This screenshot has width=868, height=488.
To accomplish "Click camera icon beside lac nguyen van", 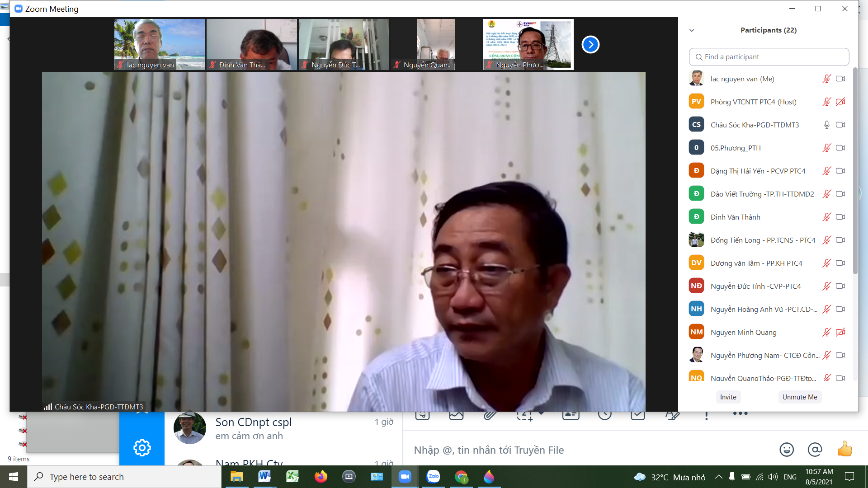I will 840,79.
